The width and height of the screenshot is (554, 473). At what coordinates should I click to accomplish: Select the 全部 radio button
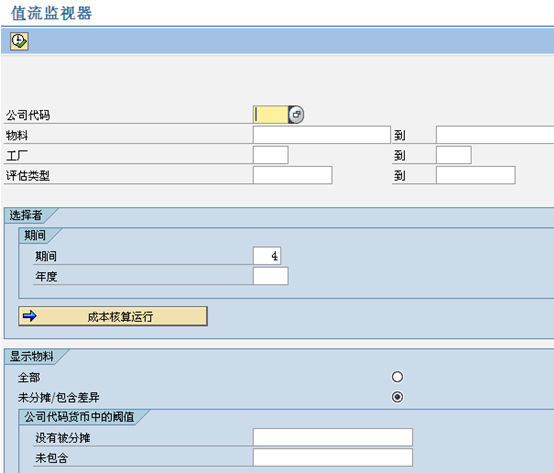397,377
